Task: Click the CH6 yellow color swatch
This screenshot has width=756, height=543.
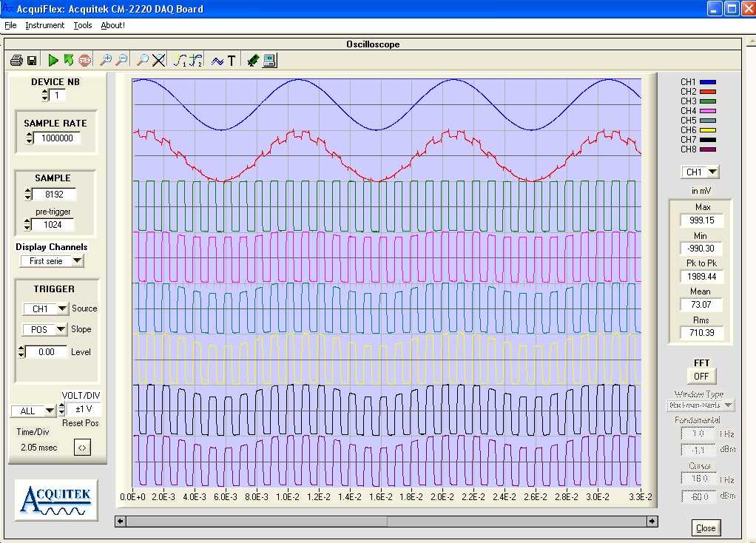Action: point(707,130)
